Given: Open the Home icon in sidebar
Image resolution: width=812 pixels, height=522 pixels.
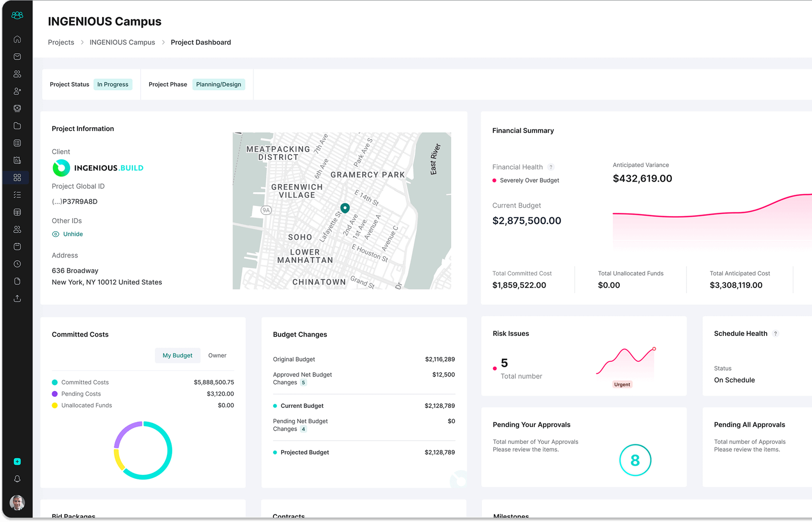Looking at the screenshot, I should [17, 39].
